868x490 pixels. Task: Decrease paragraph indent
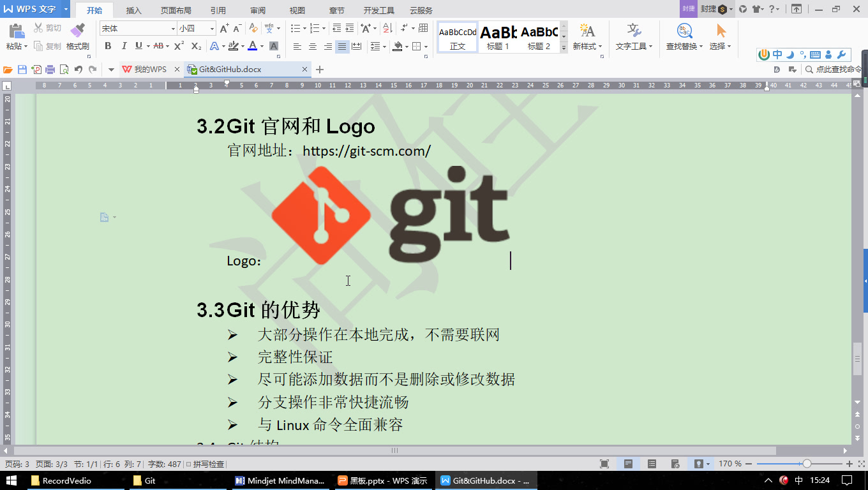(x=337, y=29)
